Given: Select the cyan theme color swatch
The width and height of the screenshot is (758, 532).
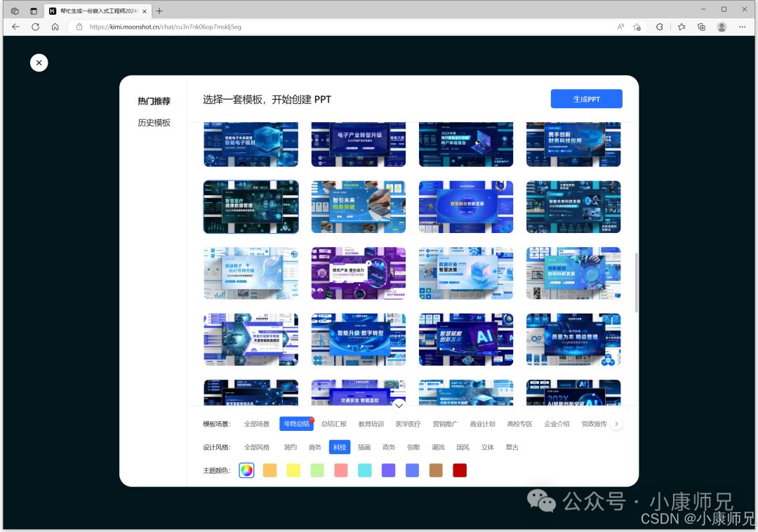Looking at the screenshot, I should pos(364,470).
